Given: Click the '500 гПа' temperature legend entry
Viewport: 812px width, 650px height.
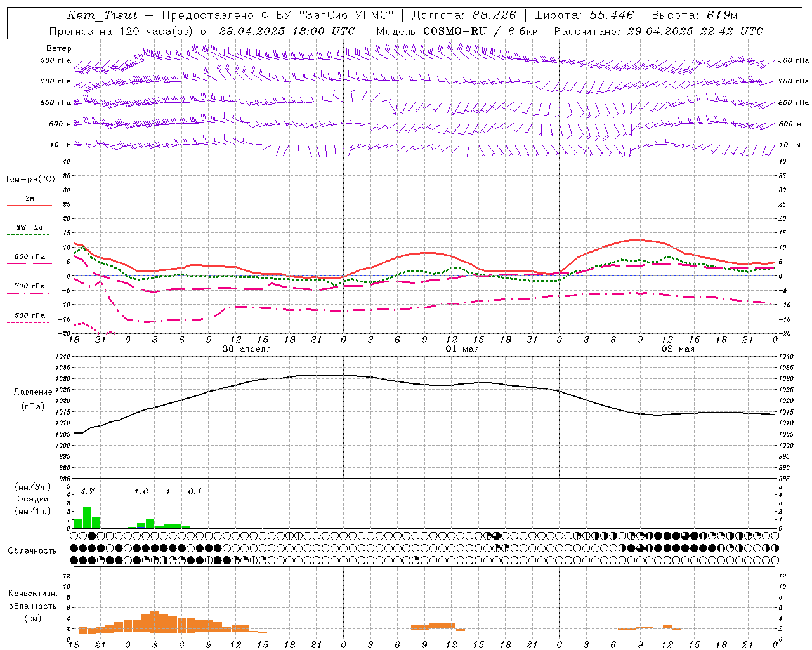Looking at the screenshot, I should point(29,315).
